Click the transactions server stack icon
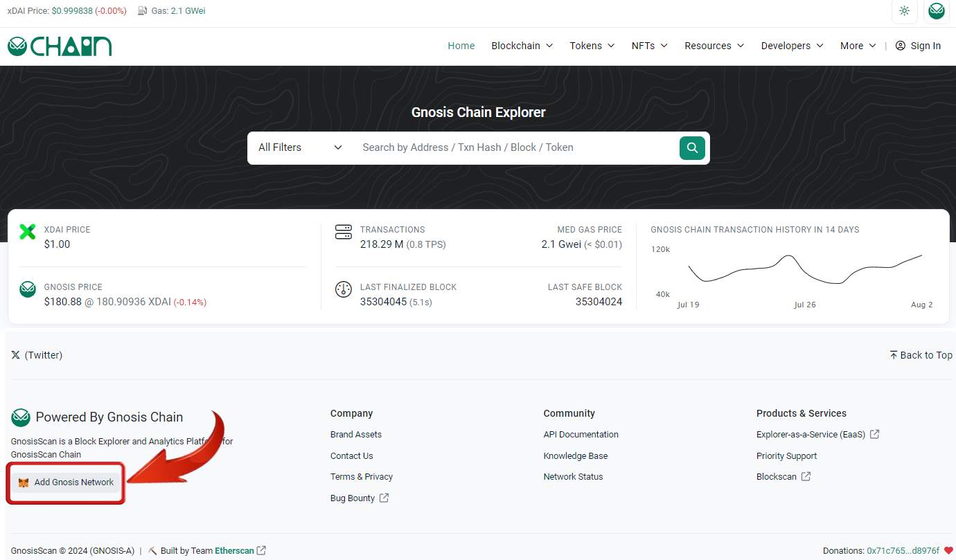 pyautogui.click(x=344, y=231)
